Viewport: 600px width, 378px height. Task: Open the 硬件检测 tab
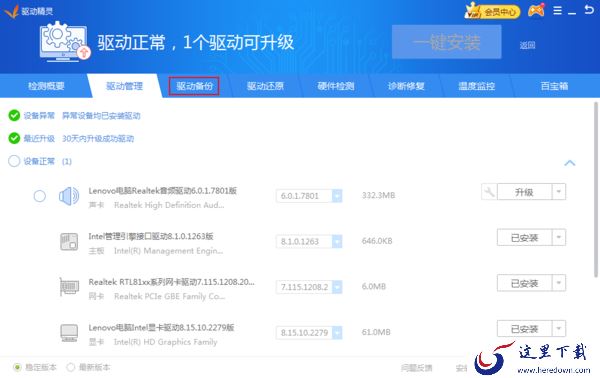(336, 86)
